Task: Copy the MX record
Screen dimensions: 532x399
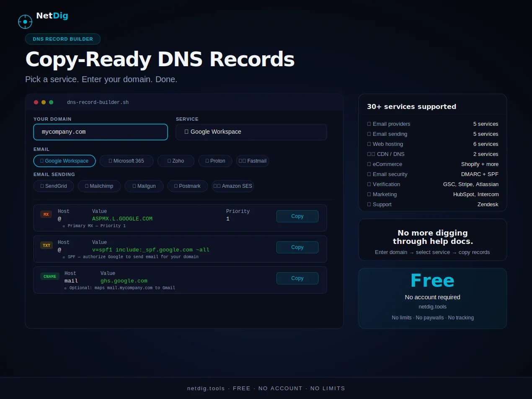Action: 297,216
